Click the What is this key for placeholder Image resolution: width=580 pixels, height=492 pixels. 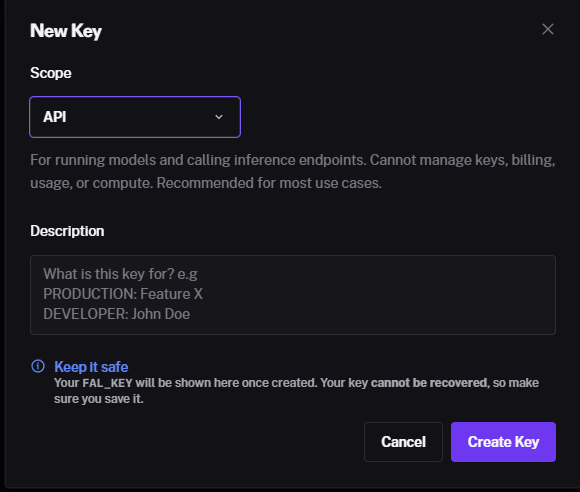[120, 274]
